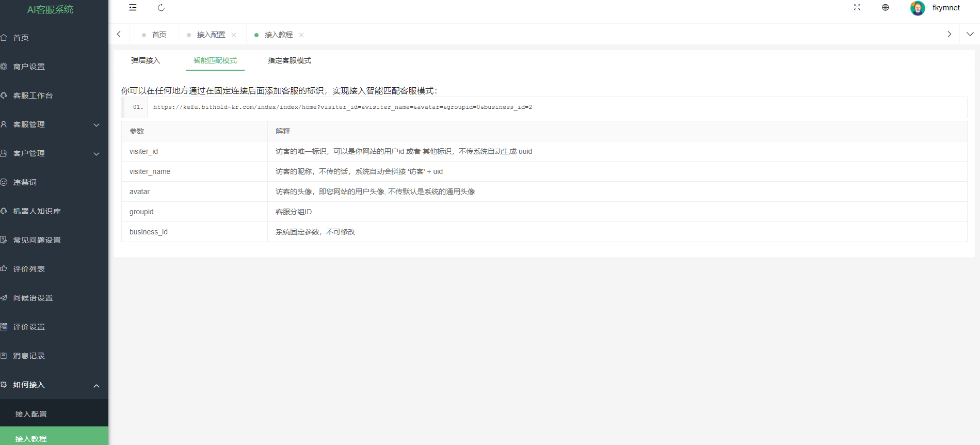The image size is (980, 445).
Task: Click the AI客服系统 logo title
Action: point(50,9)
